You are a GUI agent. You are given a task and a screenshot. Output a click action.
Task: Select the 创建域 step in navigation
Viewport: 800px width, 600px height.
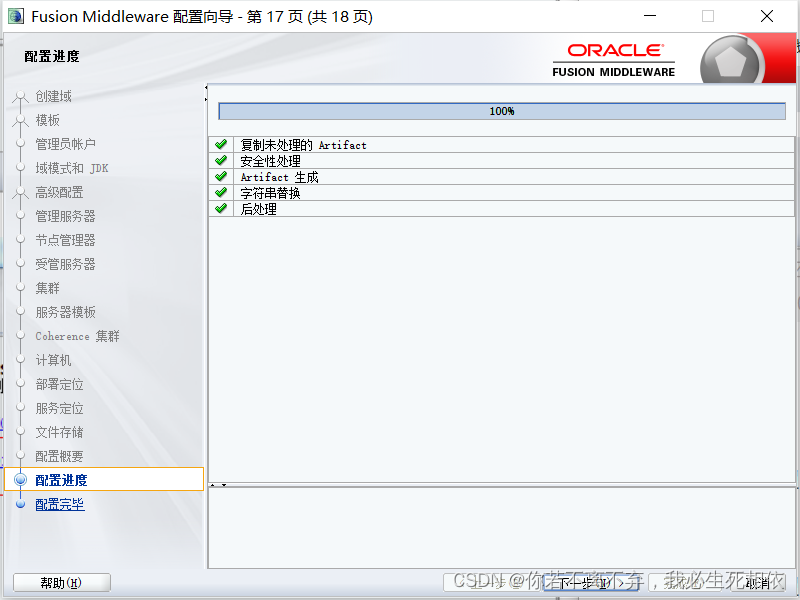(x=54, y=96)
